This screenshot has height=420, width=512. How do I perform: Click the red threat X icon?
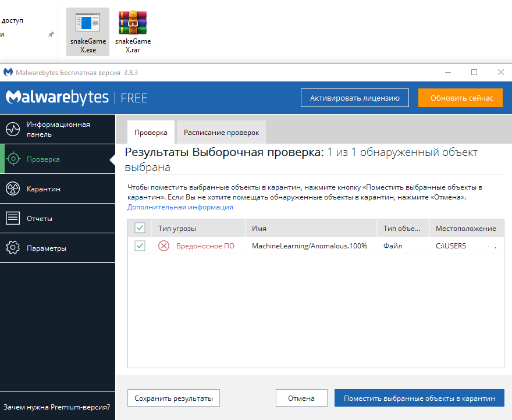tap(163, 245)
